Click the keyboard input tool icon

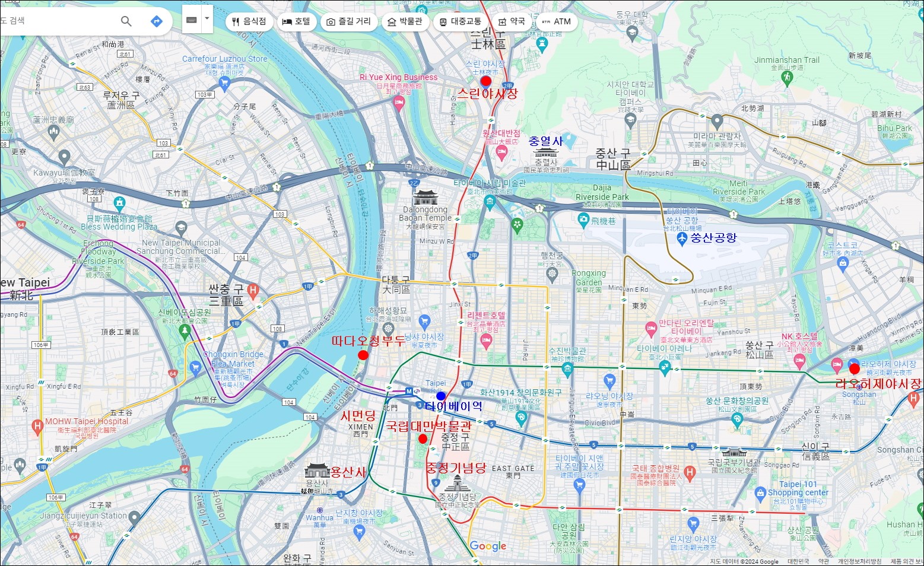point(192,20)
